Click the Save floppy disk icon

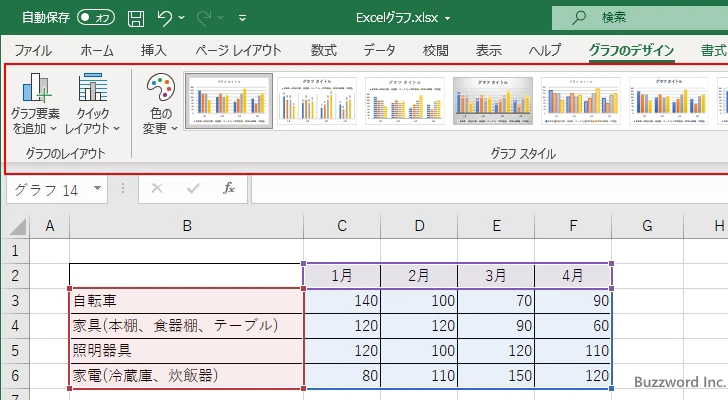(136, 18)
